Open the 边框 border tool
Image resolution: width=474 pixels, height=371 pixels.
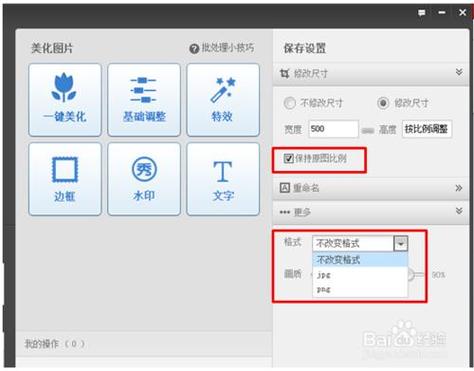tap(65, 179)
